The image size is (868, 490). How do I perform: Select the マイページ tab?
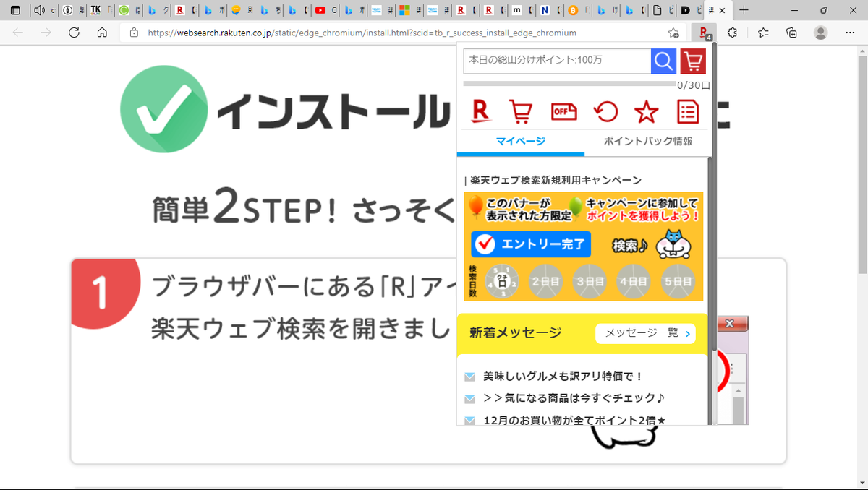[520, 141]
